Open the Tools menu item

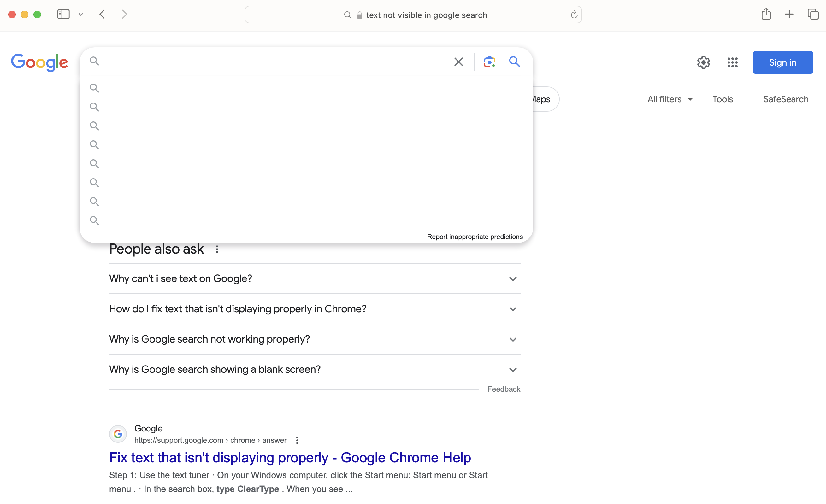pyautogui.click(x=723, y=99)
